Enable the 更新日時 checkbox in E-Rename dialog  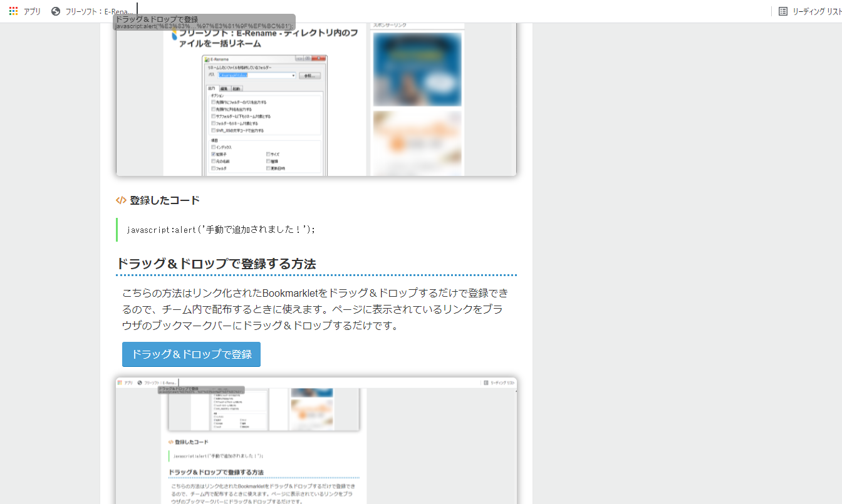tap(268, 168)
